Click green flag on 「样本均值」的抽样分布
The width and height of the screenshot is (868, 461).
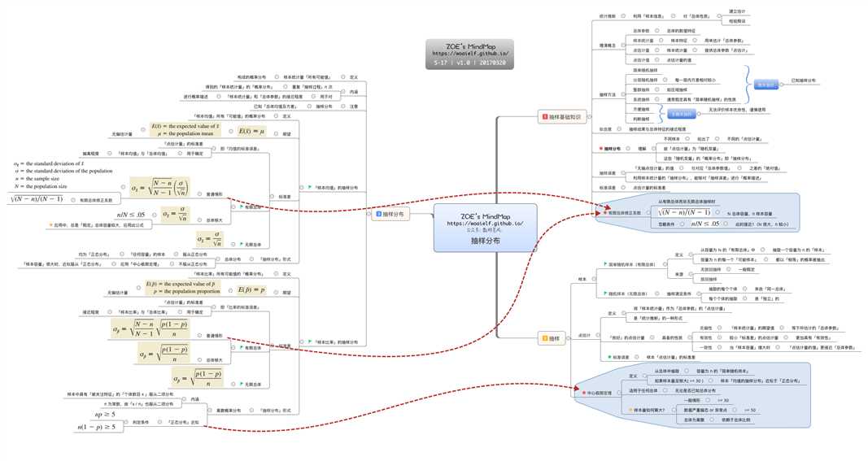point(310,188)
